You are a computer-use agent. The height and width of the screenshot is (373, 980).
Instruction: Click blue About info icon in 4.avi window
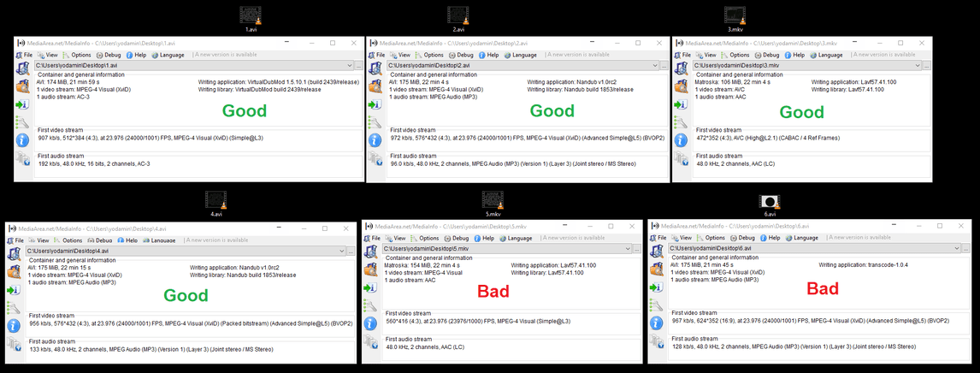14,325
